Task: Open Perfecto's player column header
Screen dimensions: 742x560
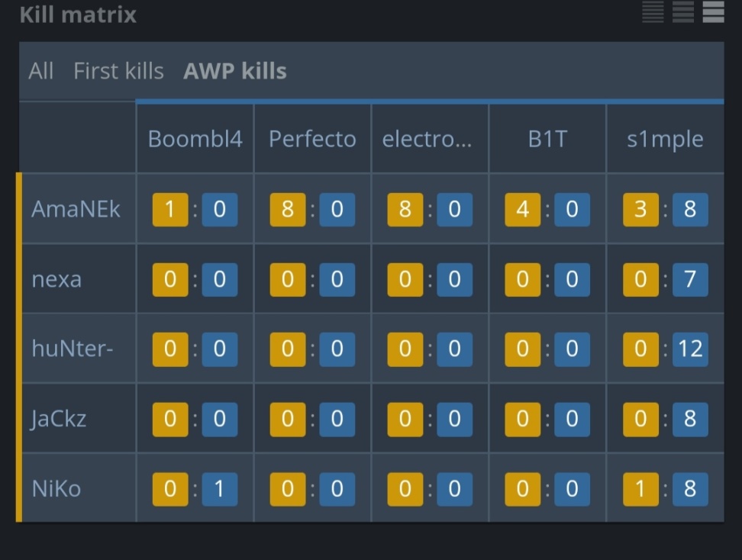Action: 312,139
